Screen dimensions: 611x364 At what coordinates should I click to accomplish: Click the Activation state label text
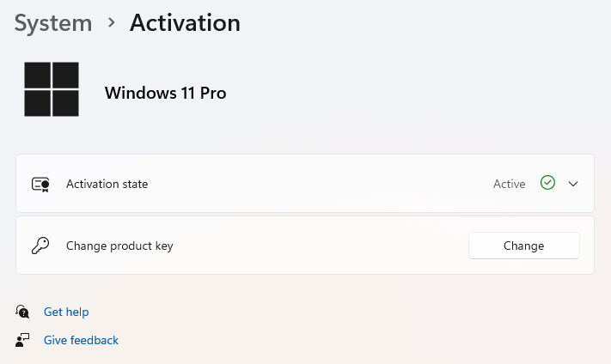pos(107,184)
